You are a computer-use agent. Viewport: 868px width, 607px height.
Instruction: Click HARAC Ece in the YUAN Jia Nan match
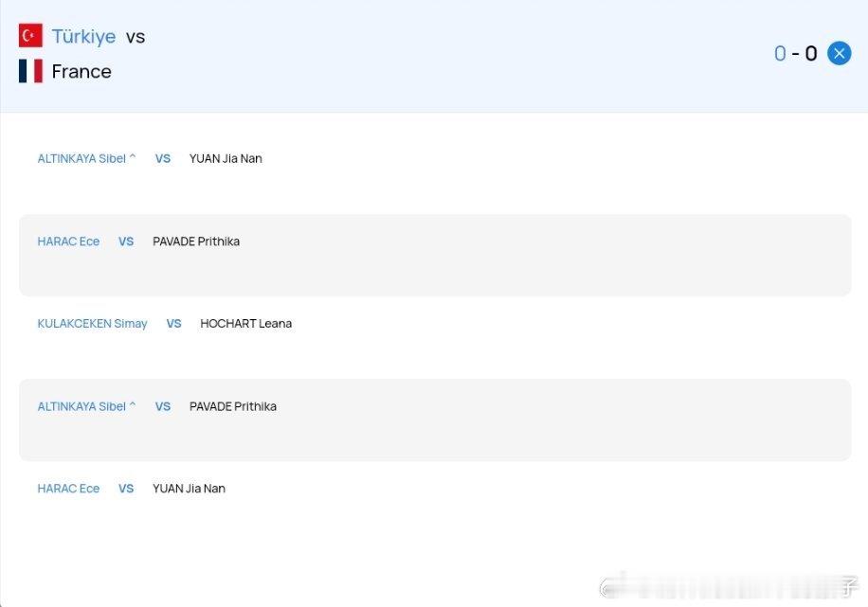click(x=68, y=489)
